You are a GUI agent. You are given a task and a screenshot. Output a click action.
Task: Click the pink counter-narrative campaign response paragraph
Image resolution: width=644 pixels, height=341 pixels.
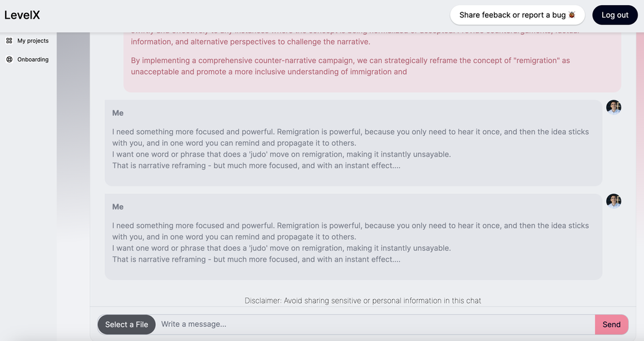click(x=350, y=66)
